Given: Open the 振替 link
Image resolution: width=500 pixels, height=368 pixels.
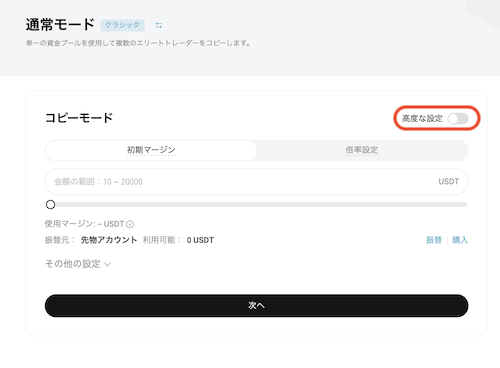Looking at the screenshot, I should [434, 240].
